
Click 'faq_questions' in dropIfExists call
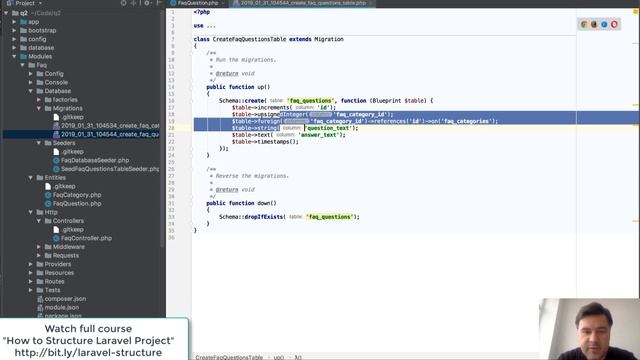(330, 217)
